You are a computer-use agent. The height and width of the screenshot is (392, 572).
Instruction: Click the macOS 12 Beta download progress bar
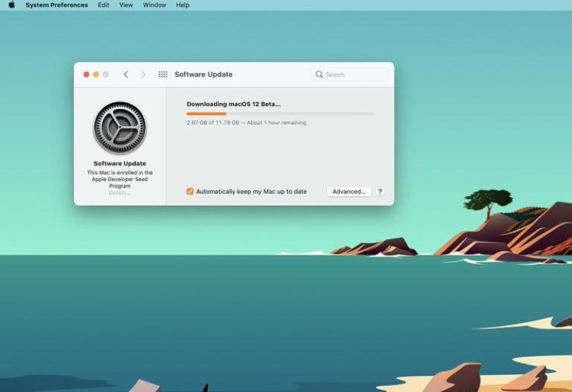tap(280, 114)
